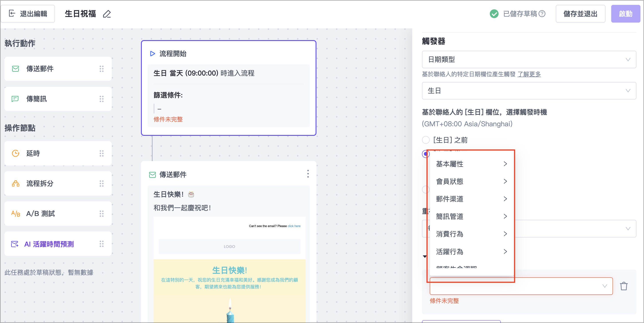Click the selected blue radio button
Viewport: 644px width, 323px height.
(x=425, y=154)
